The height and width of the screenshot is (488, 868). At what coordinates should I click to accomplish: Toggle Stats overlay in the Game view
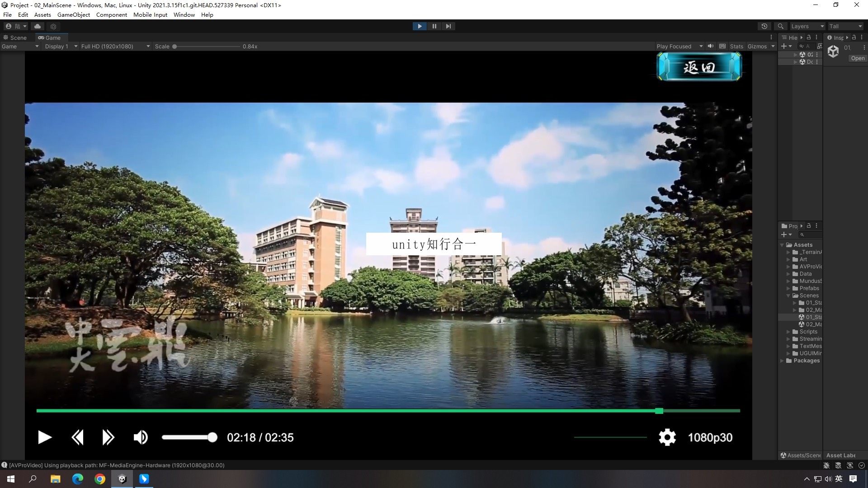[x=736, y=46]
